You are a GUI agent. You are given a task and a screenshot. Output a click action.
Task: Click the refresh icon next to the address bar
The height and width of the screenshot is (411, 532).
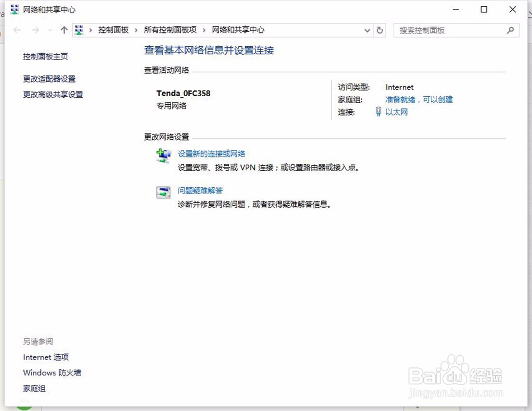tap(379, 30)
